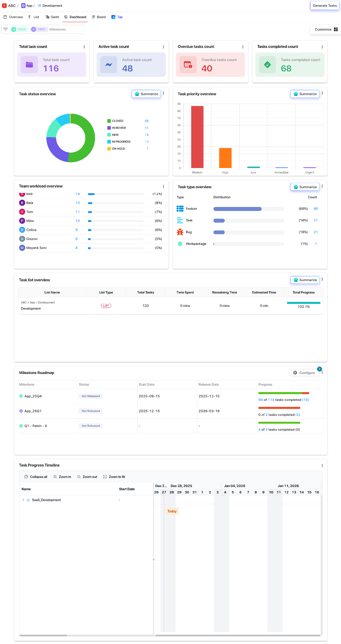Summarize the Task list overview
The width and height of the screenshot is (341, 644).
[305, 280]
